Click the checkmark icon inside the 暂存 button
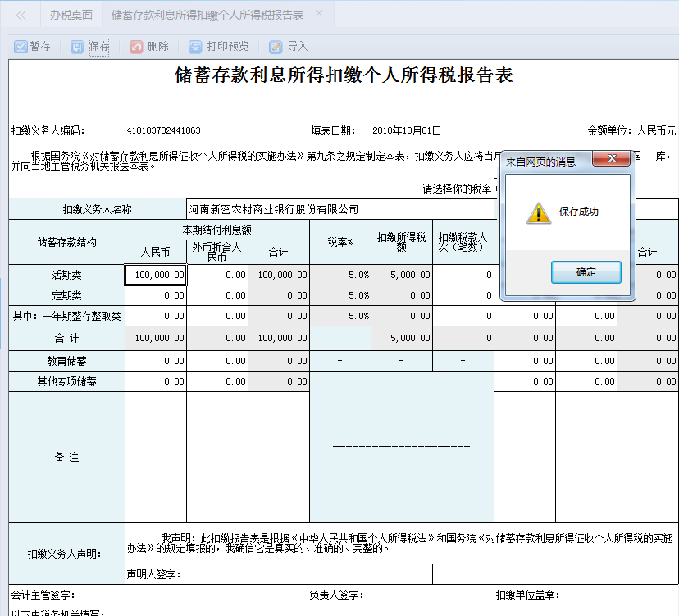Image resolution: width=679 pixels, height=616 pixels. (x=20, y=46)
